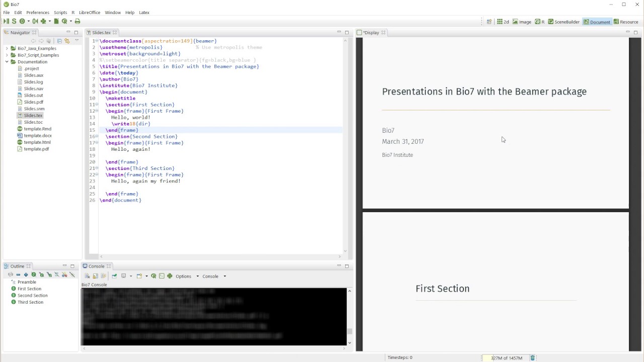Click the shell console icon in Console toolbar

162,276
